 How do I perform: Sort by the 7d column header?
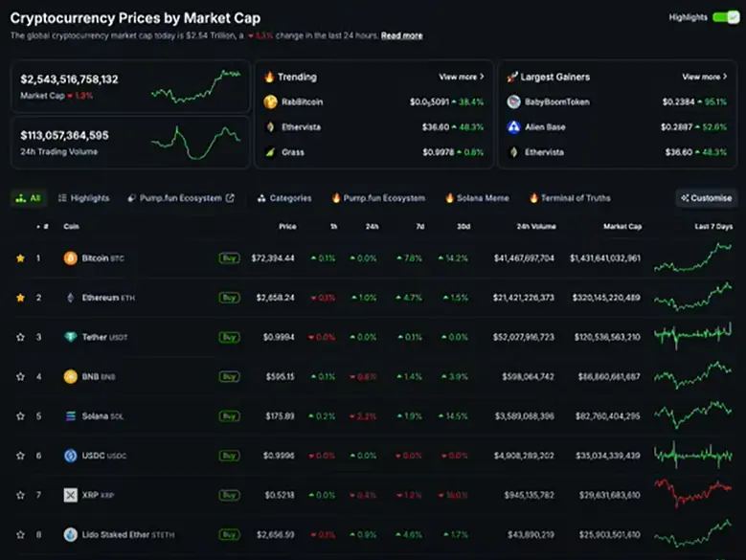[420, 226]
